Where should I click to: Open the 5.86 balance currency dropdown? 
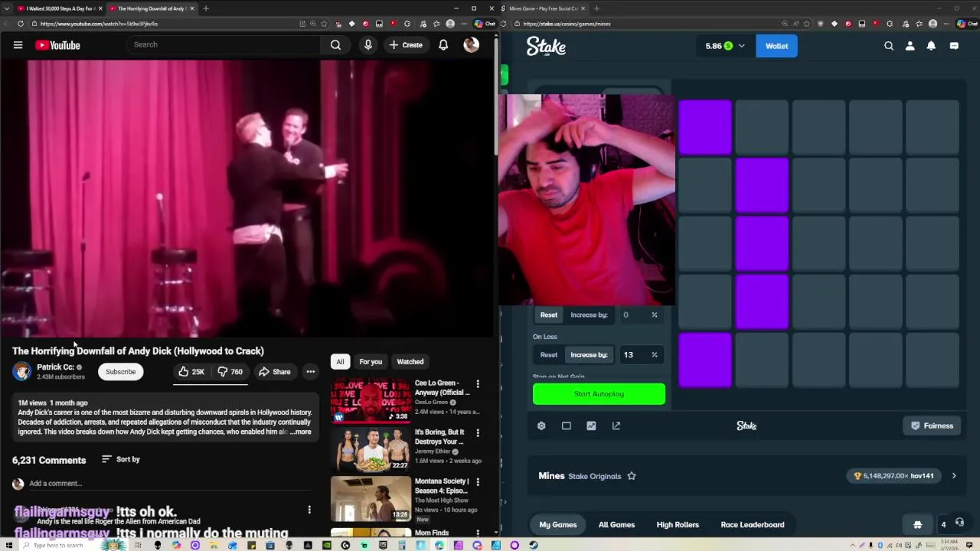(725, 46)
